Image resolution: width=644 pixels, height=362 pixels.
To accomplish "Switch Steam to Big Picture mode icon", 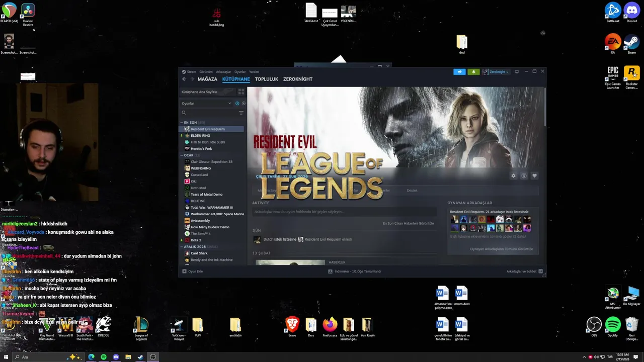I will pyautogui.click(x=517, y=72).
